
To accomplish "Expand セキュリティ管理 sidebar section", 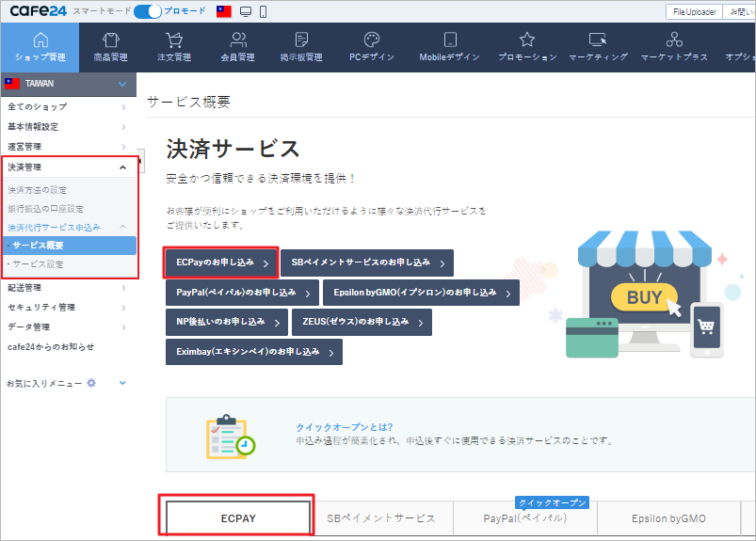I will (x=69, y=308).
